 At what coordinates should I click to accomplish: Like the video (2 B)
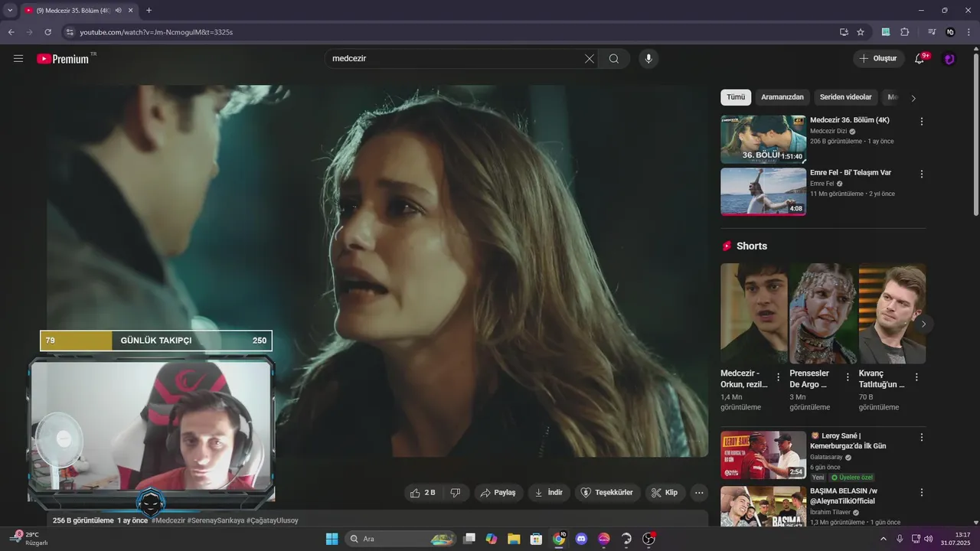[423, 493]
